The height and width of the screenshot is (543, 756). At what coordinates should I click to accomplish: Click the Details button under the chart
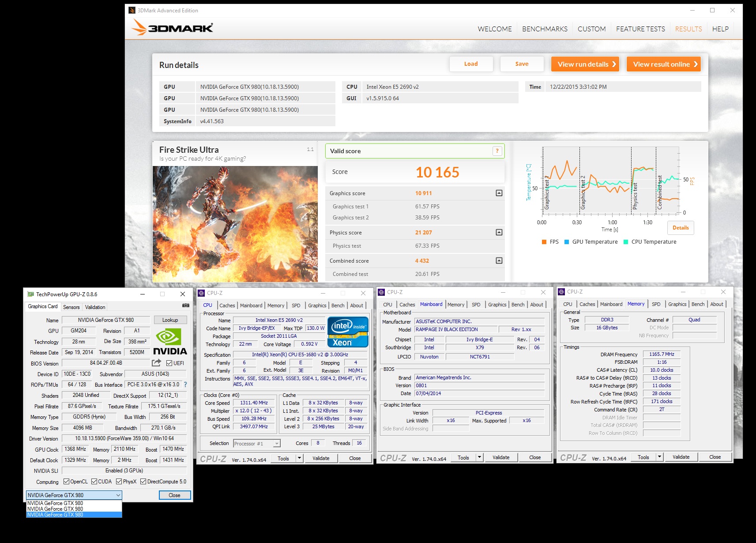point(681,228)
